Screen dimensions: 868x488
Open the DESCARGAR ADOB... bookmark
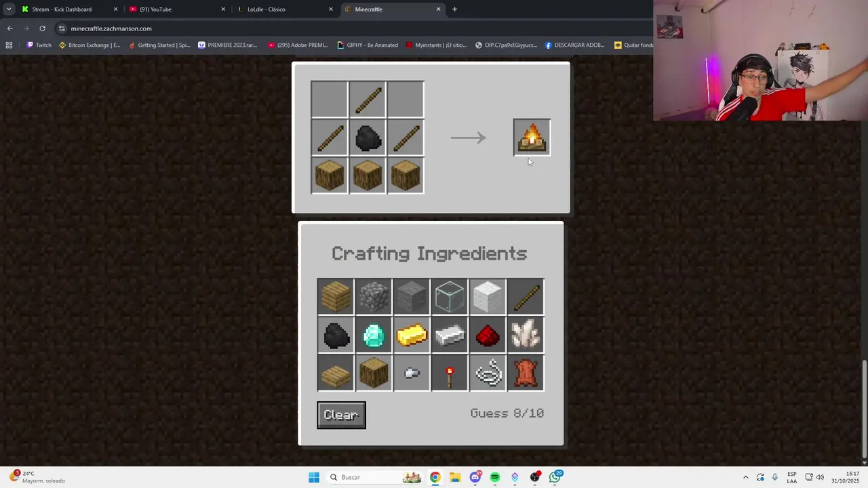(x=574, y=45)
